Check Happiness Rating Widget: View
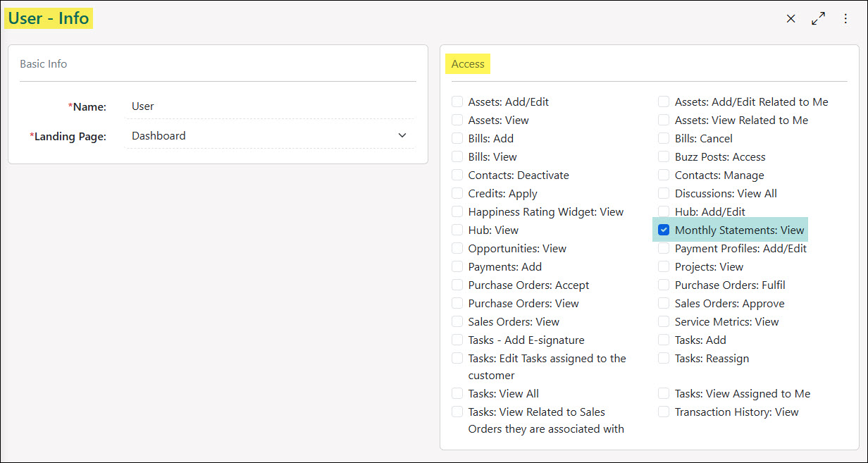Image resolution: width=868 pixels, height=463 pixels. pyautogui.click(x=457, y=211)
